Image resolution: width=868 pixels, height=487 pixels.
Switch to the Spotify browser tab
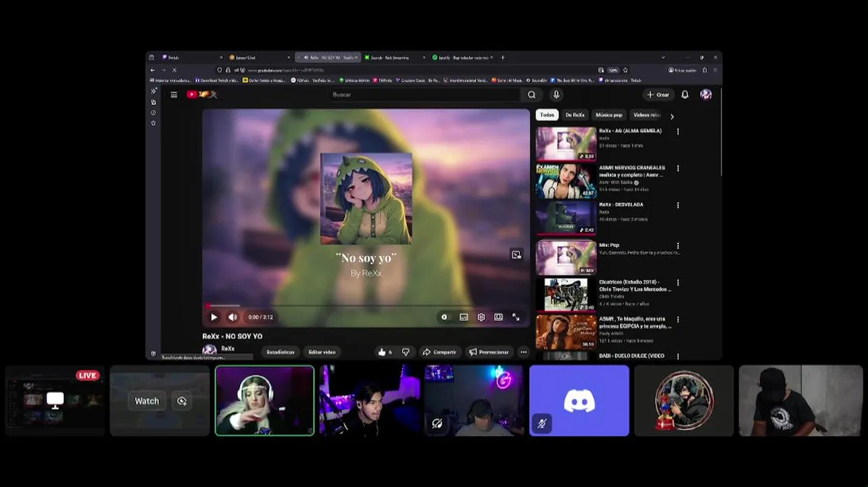[462, 57]
